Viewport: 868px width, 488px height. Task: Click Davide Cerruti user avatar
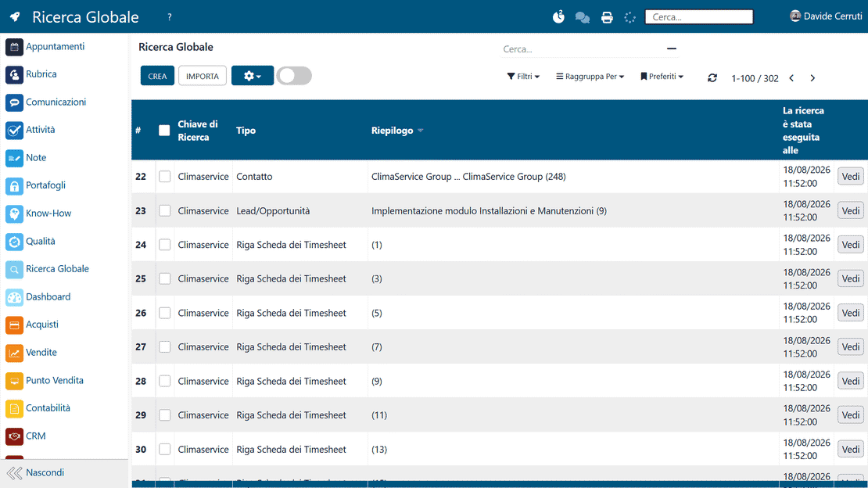coord(795,16)
